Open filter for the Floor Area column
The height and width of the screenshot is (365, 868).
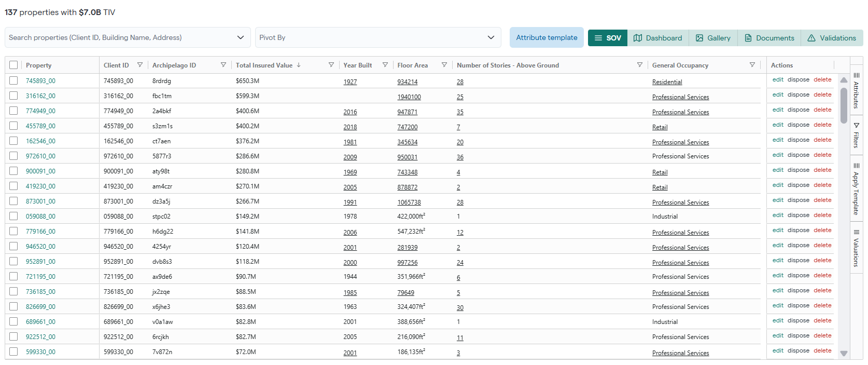(444, 65)
